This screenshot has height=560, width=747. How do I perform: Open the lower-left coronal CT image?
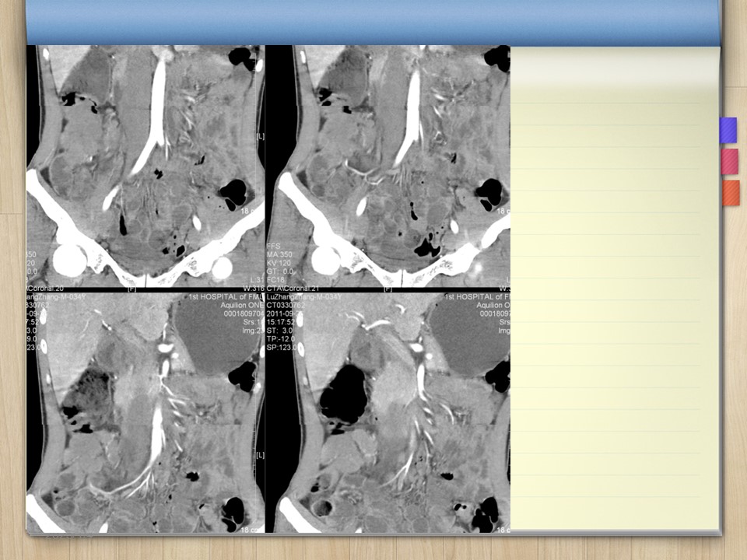[146, 412]
